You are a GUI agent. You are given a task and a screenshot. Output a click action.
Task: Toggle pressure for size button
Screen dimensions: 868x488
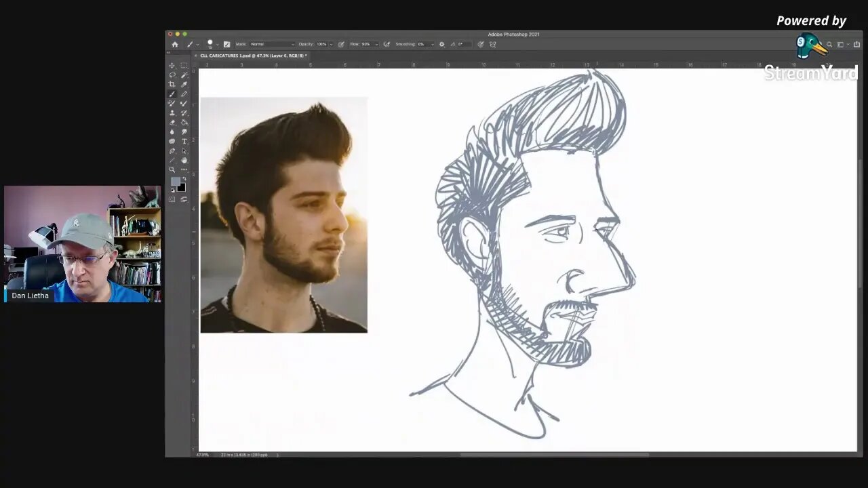pos(480,44)
